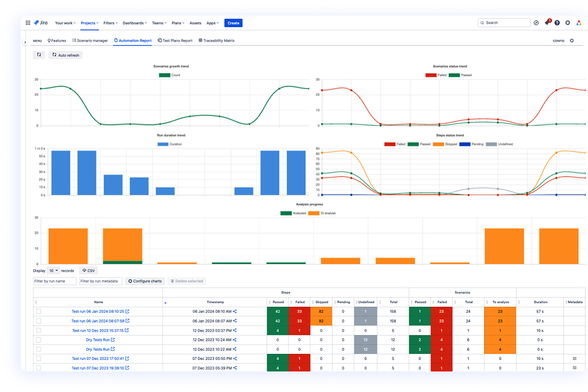The width and height of the screenshot is (588, 392).
Task: Expand the Dashboards dropdown
Action: pos(134,22)
